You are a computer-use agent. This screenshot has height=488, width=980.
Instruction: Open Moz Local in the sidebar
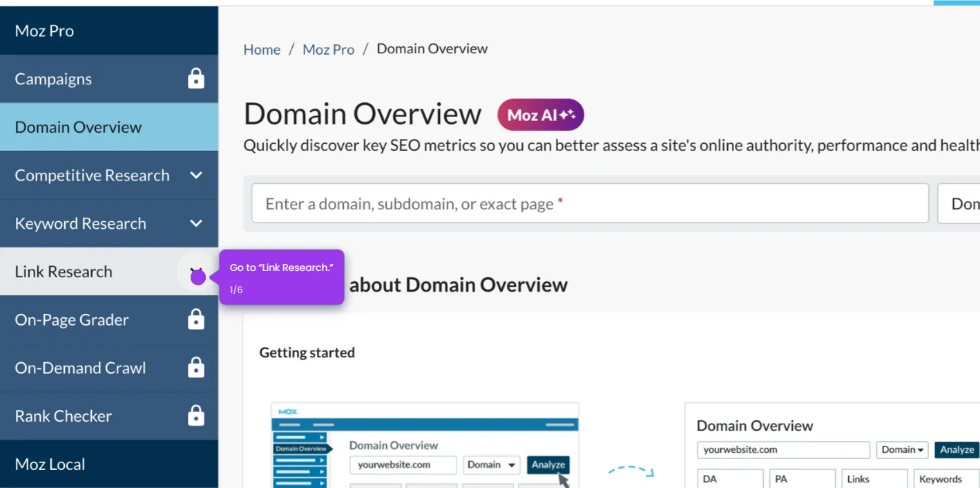pyautogui.click(x=109, y=464)
